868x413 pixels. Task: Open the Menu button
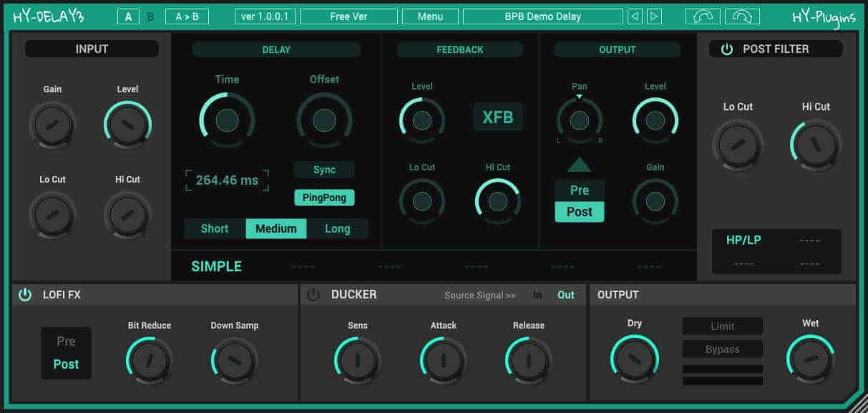[430, 16]
